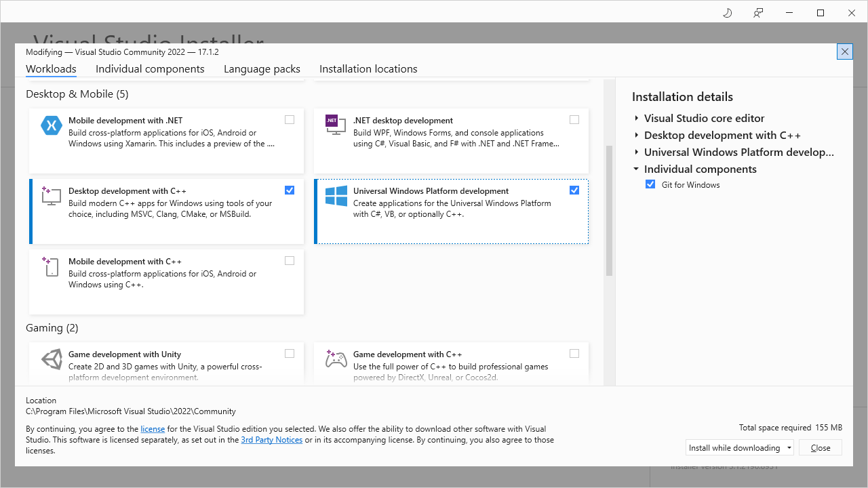Click the Total space required 155 MB text
Viewport: 868px width, 488px height.
pyautogui.click(x=791, y=428)
